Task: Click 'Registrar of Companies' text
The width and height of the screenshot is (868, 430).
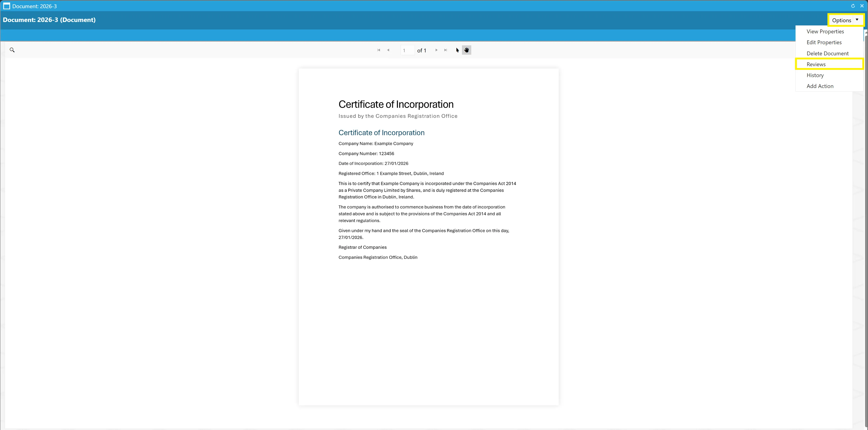Action: point(363,247)
